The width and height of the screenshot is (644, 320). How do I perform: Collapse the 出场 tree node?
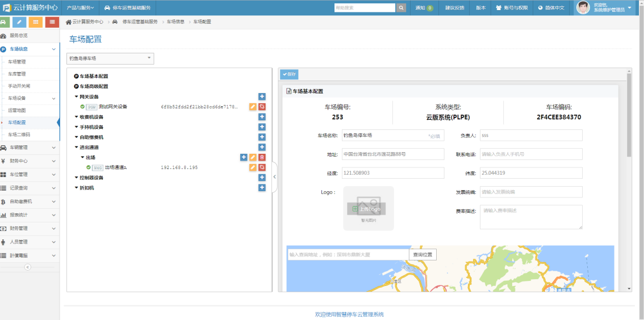[x=82, y=157]
